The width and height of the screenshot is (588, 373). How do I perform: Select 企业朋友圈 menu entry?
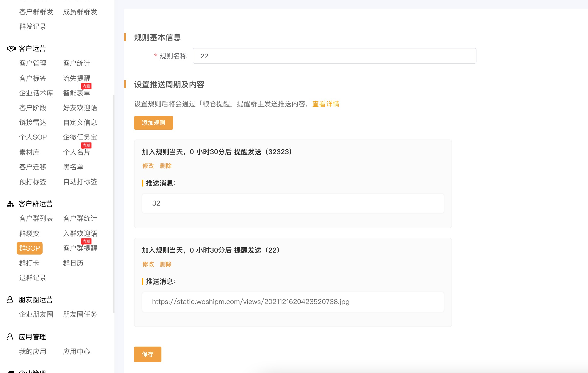pyautogui.click(x=36, y=315)
